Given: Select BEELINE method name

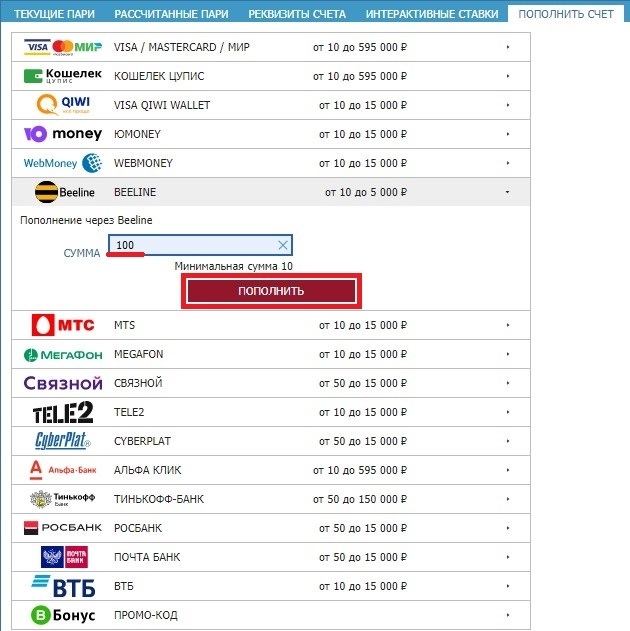Looking at the screenshot, I should [x=135, y=192].
